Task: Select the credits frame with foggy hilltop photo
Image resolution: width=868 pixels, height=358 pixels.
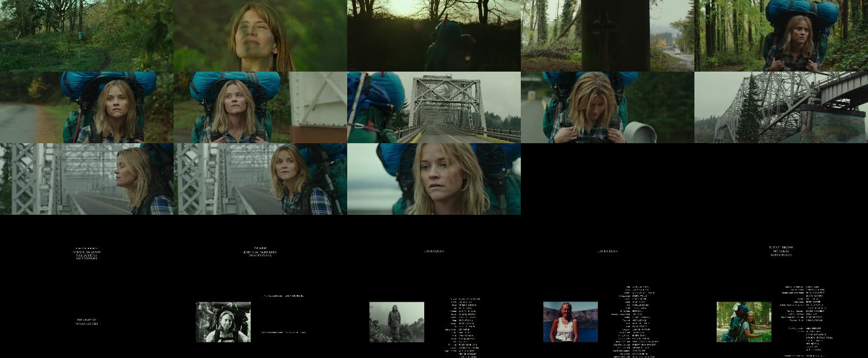Action: (x=434, y=322)
